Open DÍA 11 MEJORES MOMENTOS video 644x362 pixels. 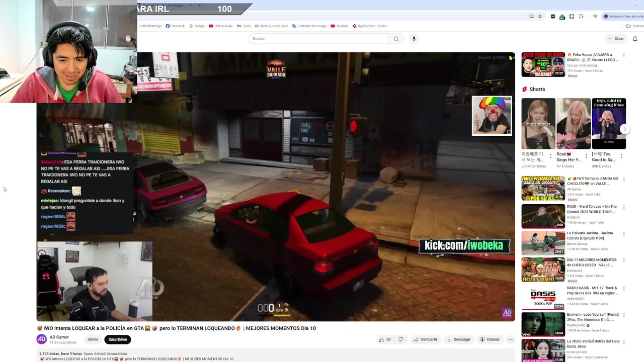[543, 270]
